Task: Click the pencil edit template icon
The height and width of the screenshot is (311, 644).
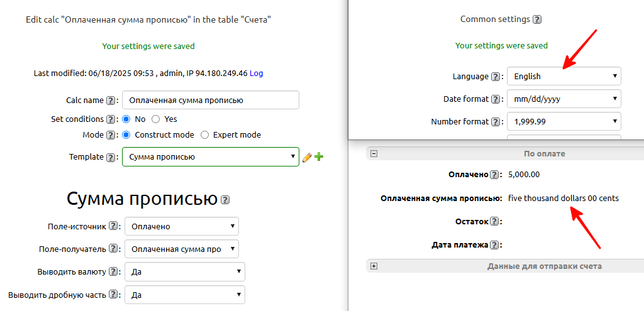Action: (307, 157)
